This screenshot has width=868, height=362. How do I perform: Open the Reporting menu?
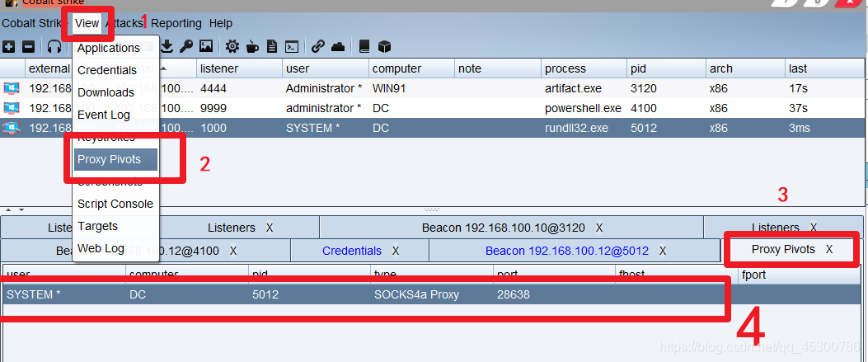pos(176,23)
